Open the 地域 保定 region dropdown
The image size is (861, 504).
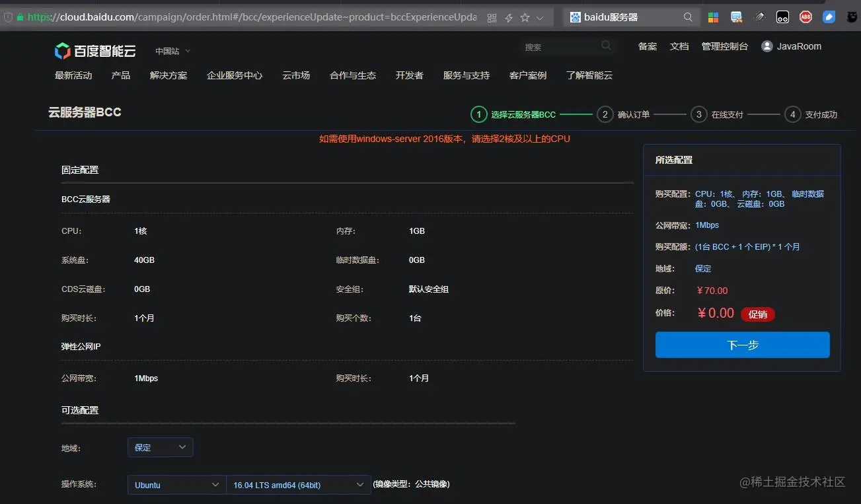tap(161, 447)
